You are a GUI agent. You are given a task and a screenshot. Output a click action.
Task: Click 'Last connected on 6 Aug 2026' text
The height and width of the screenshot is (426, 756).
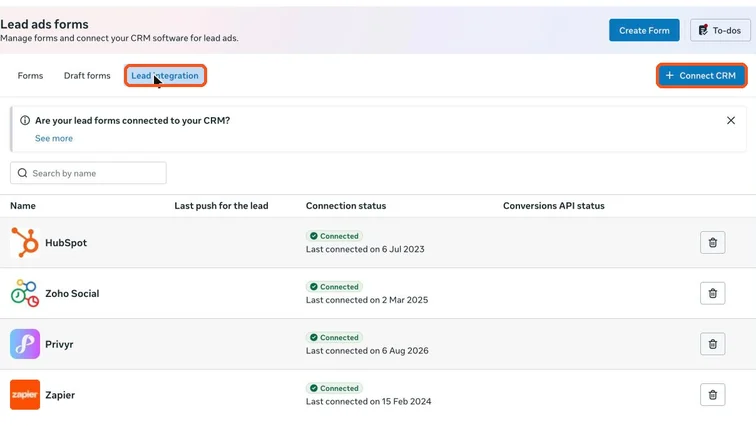[367, 351]
